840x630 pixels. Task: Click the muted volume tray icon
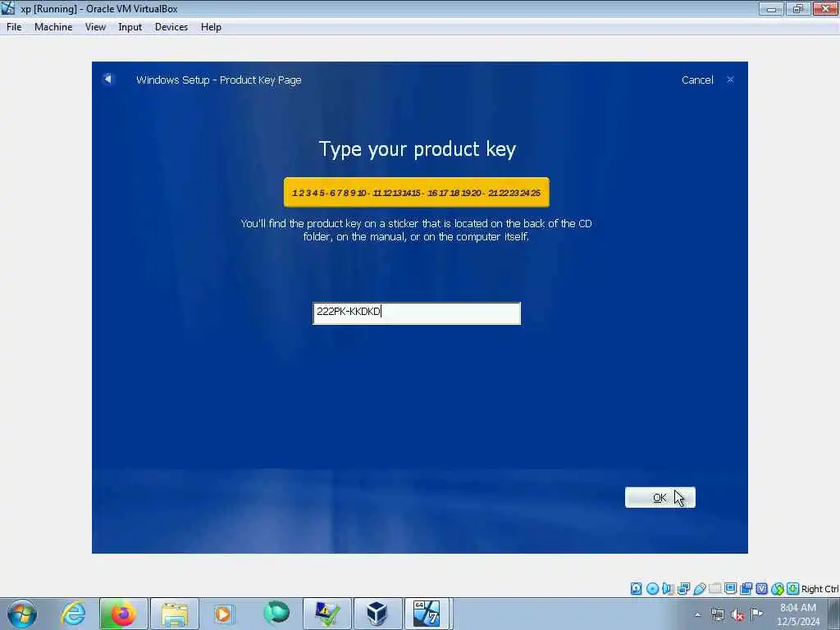coord(737,615)
